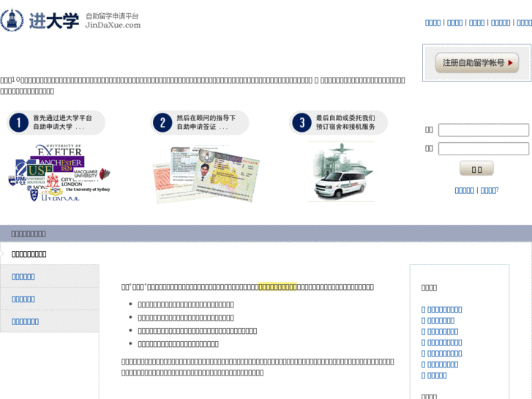Click the 注册自助留学帐号 register button
The width and height of the screenshot is (532, 399).
click(x=477, y=63)
